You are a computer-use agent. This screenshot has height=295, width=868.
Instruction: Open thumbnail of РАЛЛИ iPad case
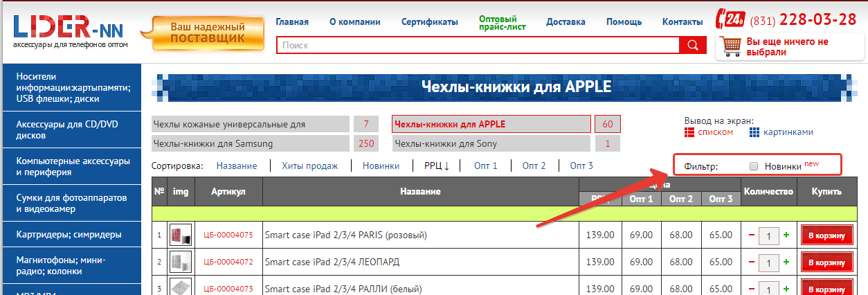181,287
